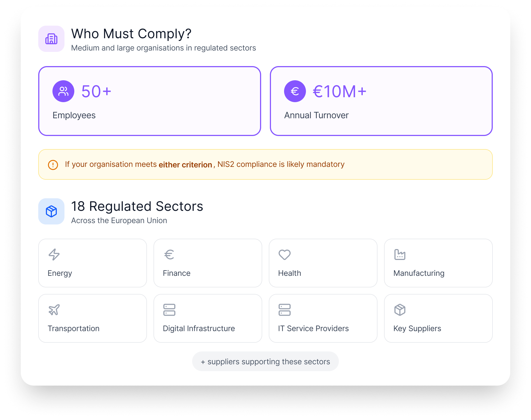Click the heart icon for Health
This screenshot has width=531, height=420.
(285, 255)
